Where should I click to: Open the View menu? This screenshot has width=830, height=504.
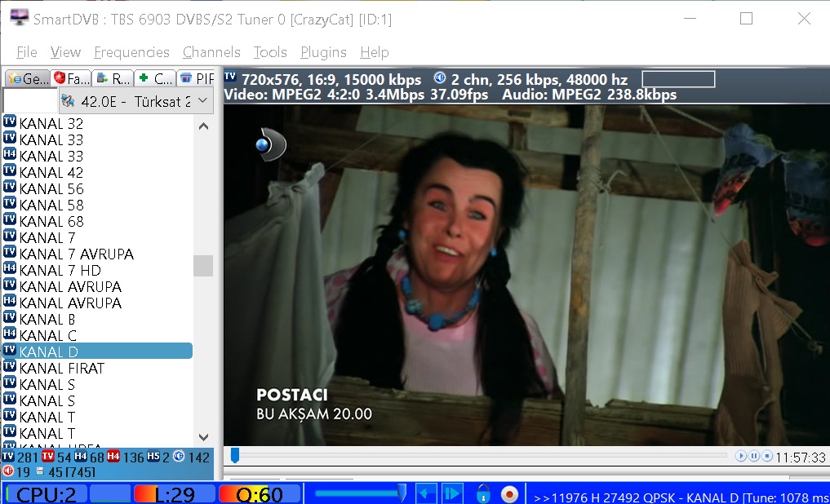click(x=65, y=52)
